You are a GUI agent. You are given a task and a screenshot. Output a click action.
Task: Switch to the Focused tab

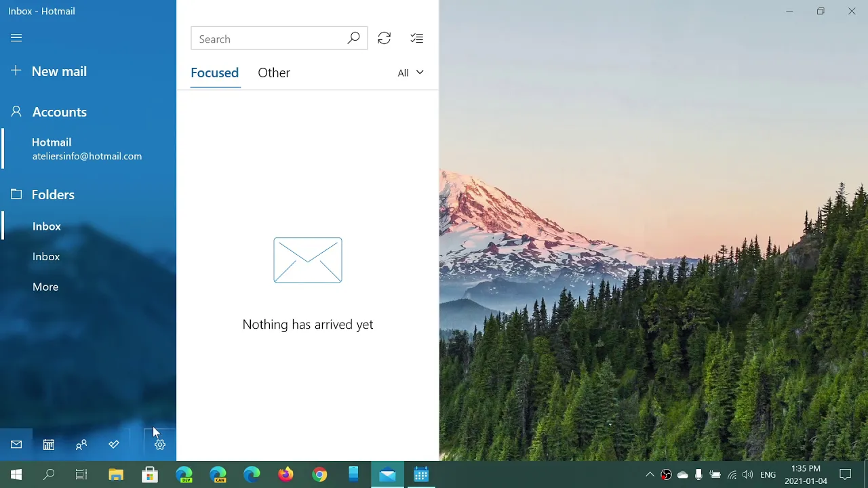click(x=214, y=73)
